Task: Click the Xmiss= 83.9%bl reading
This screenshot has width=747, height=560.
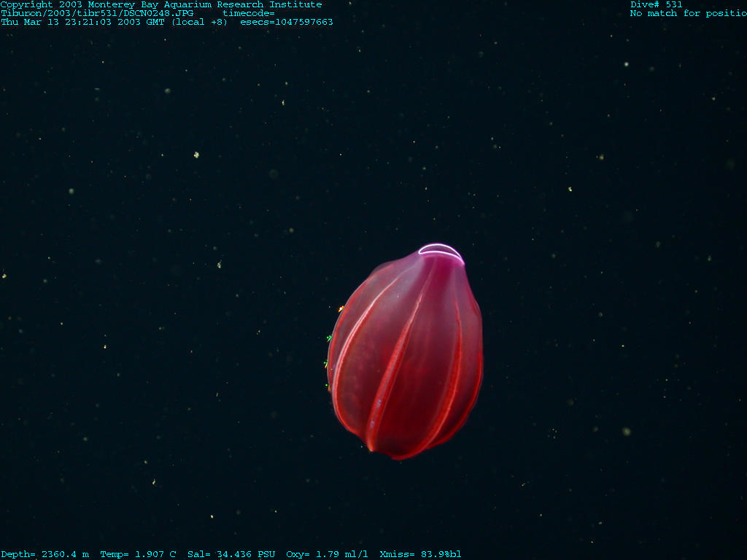Action: point(420,554)
